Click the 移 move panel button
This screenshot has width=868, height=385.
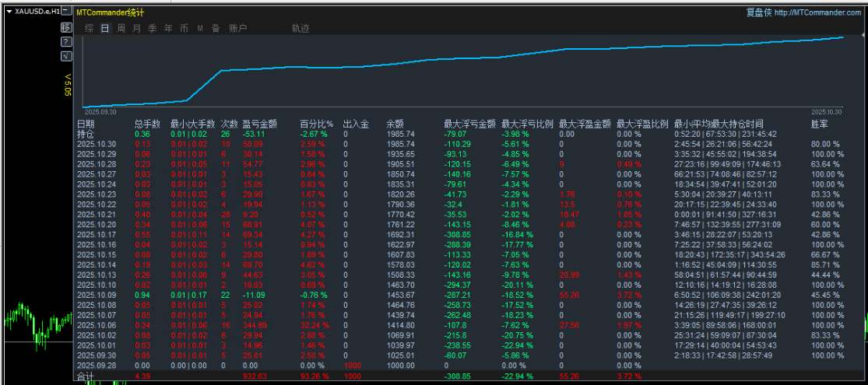point(66,28)
